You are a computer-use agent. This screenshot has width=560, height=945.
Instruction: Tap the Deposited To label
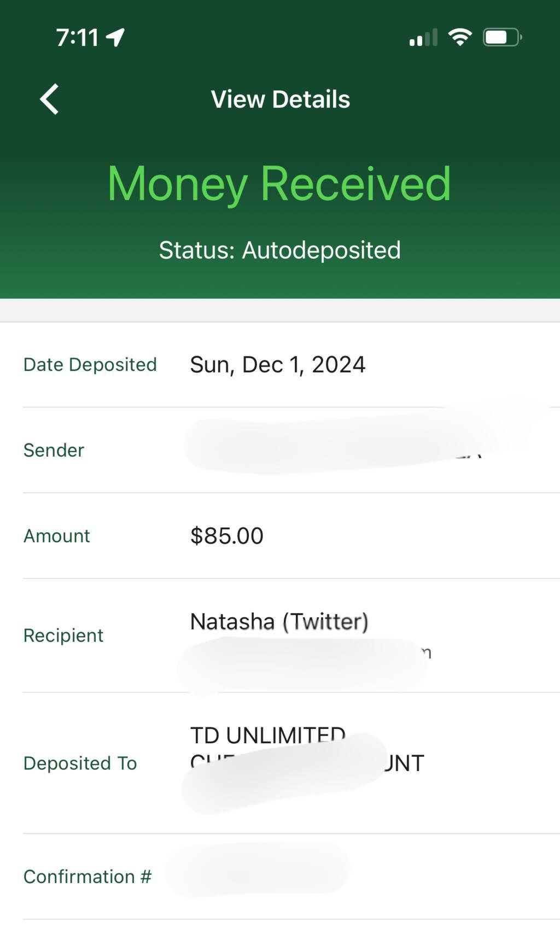(80, 763)
